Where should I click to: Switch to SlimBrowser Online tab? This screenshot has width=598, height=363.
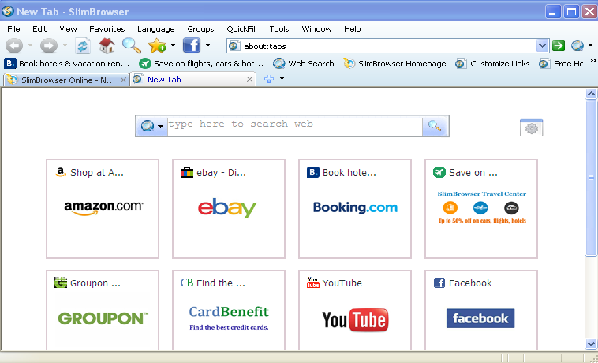click(x=66, y=80)
